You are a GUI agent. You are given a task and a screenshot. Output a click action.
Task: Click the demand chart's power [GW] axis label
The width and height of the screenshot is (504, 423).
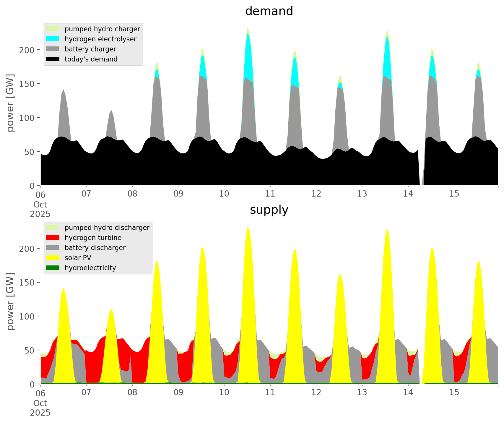click(10, 103)
